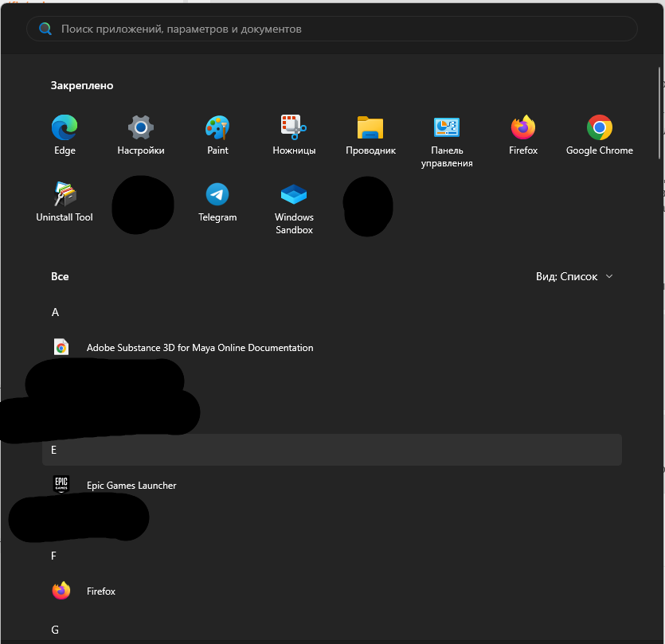
Task: Click the Все section heading
Action: pos(60,276)
